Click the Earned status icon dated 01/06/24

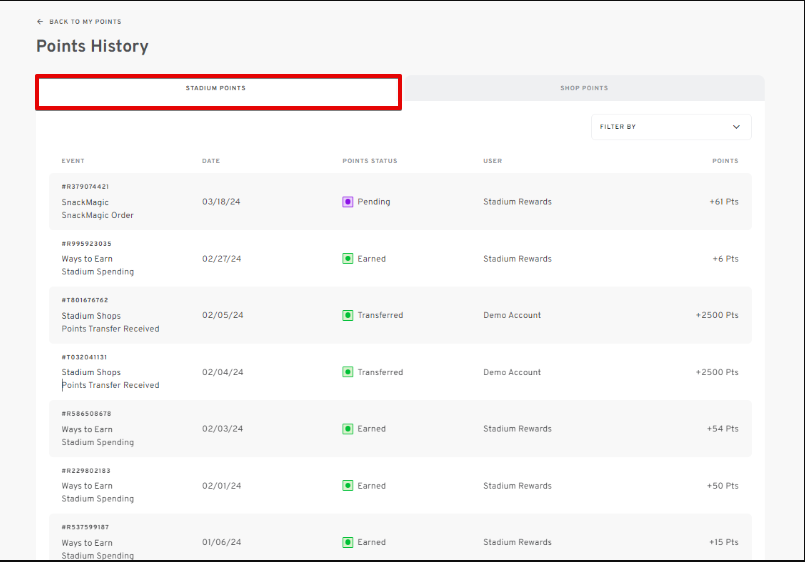(x=348, y=542)
